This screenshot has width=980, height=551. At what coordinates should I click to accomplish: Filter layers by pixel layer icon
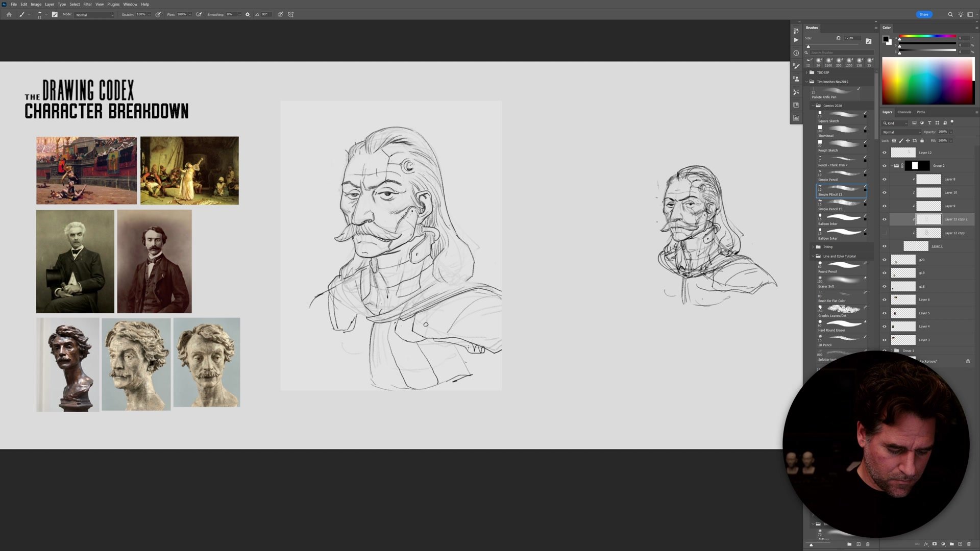click(x=914, y=123)
